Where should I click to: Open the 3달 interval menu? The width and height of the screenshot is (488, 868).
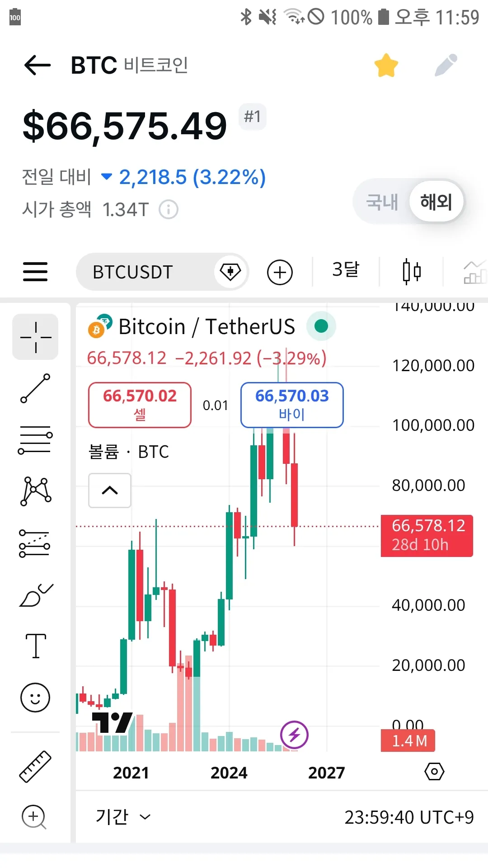[x=346, y=270]
